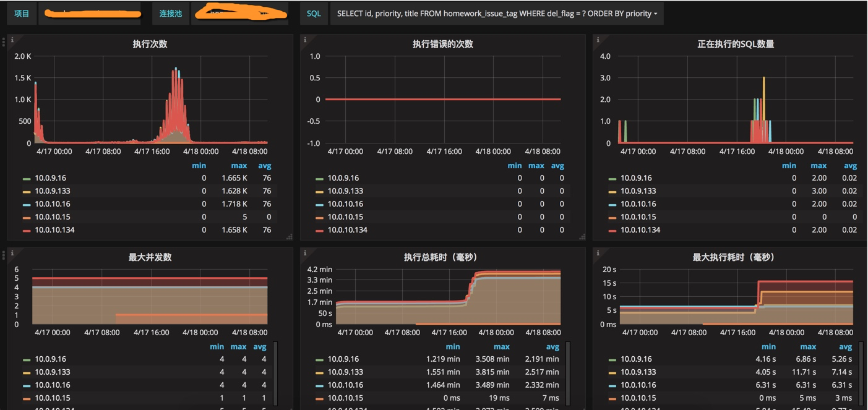Click info icon on 最大并发数 panel
The height and width of the screenshot is (410, 868).
tap(12, 252)
